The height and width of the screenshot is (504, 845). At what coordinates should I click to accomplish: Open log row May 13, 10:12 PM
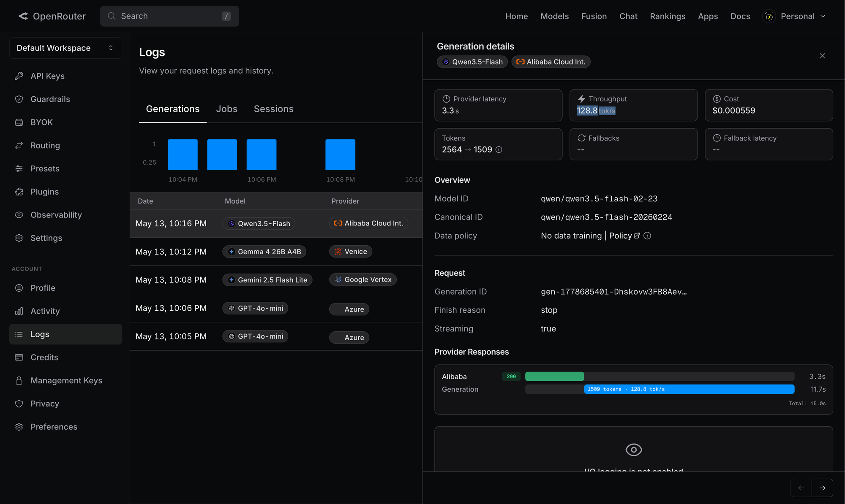tap(276, 252)
